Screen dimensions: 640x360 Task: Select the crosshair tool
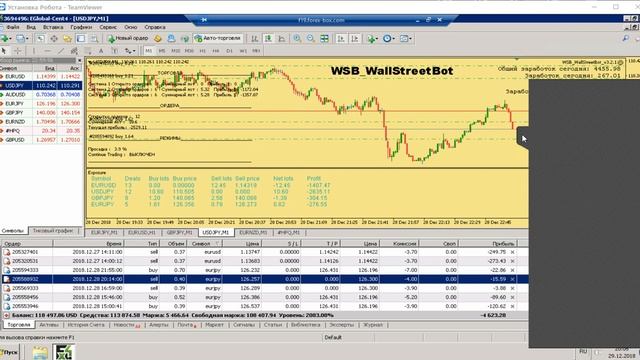point(18,51)
